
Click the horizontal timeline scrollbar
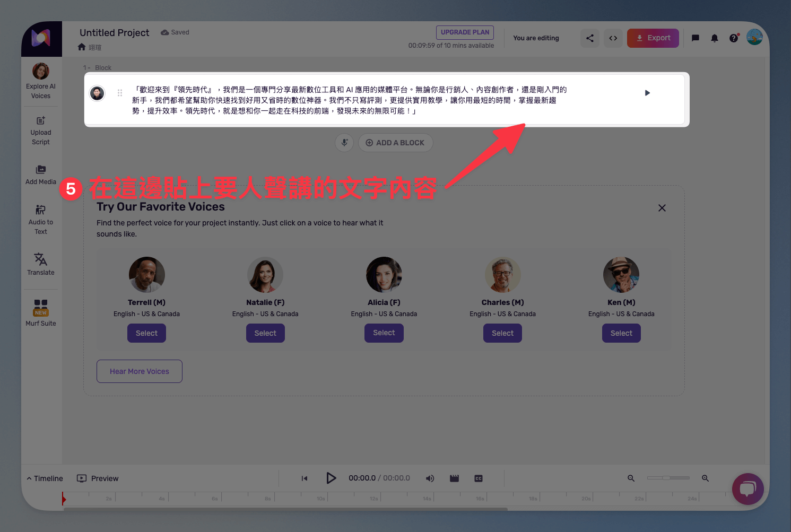285,509
